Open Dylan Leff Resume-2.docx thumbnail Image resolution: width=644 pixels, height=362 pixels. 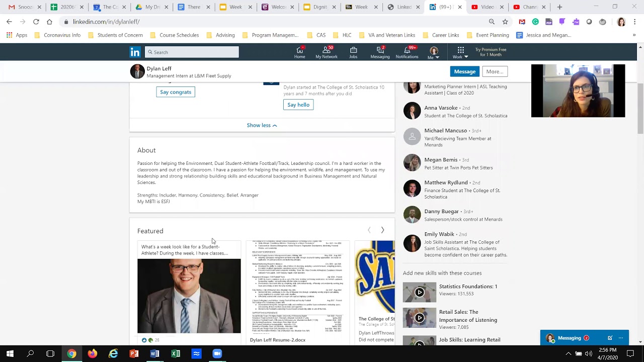coord(299,288)
